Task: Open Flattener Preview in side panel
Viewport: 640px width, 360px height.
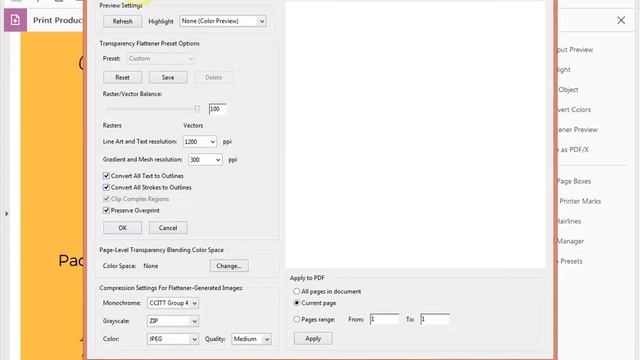Action: coord(577,130)
